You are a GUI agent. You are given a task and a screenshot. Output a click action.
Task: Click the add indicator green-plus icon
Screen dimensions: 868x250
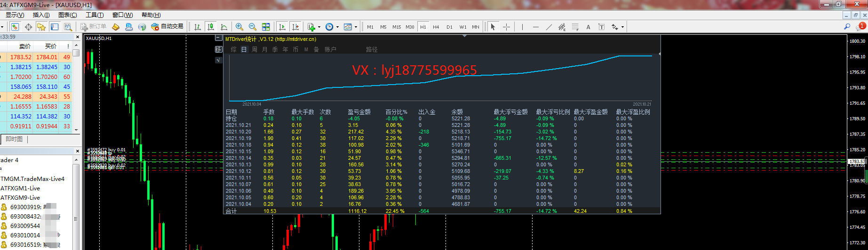[x=311, y=27]
